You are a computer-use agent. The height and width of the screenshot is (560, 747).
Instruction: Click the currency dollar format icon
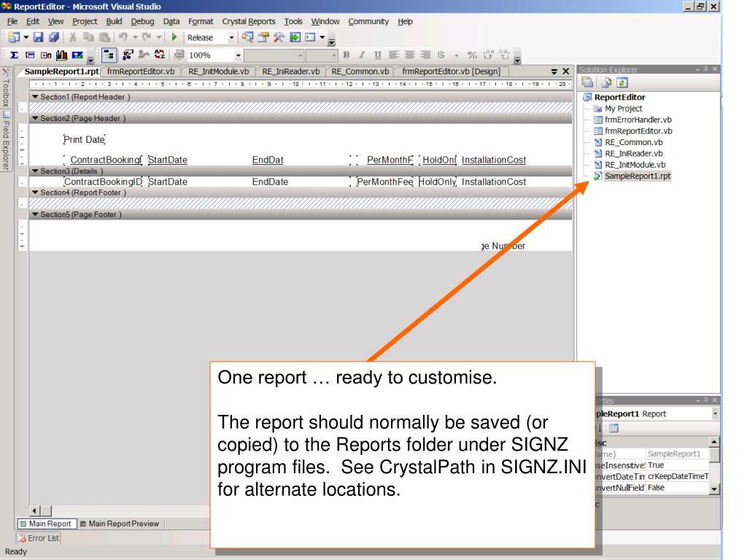[441, 55]
